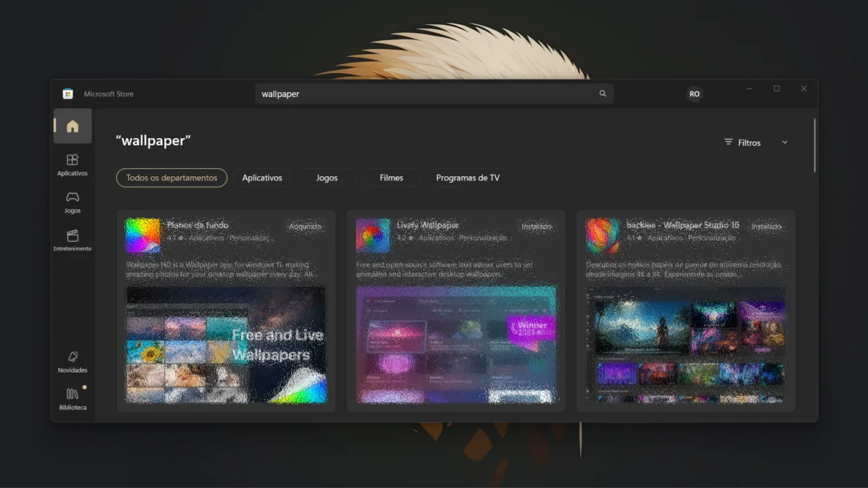Click the wallpaper search input field
Image resolution: width=868 pixels, height=488 pixels.
click(x=434, y=94)
